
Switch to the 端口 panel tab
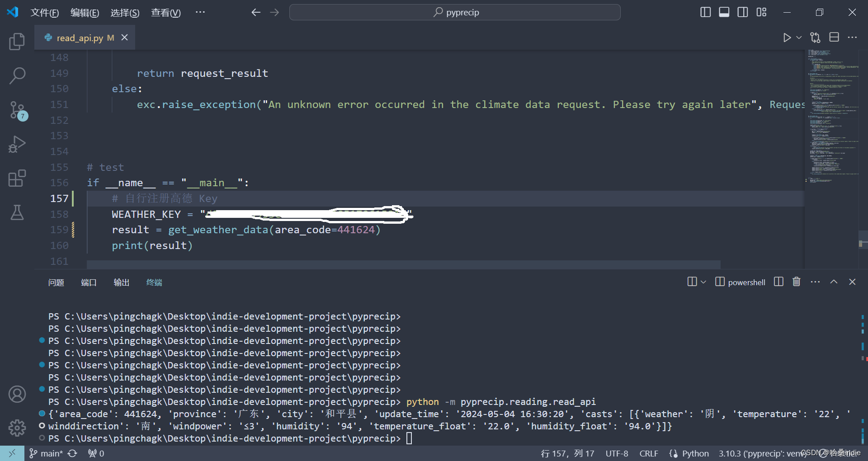tap(89, 282)
